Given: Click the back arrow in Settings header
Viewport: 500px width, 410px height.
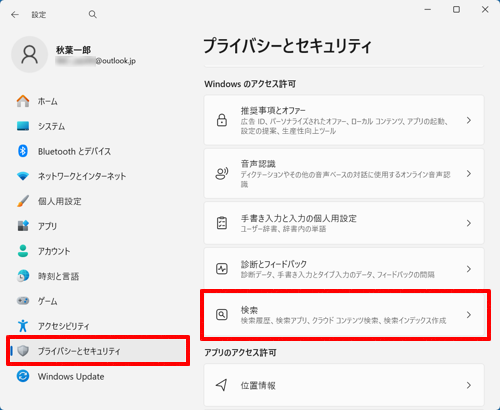Looking at the screenshot, I should pyautogui.click(x=15, y=15).
